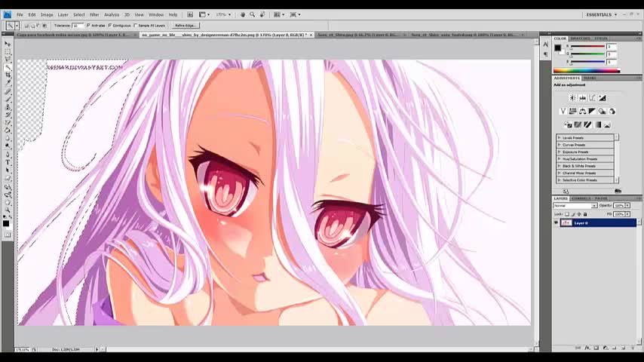Open the Select menu

(x=79, y=14)
